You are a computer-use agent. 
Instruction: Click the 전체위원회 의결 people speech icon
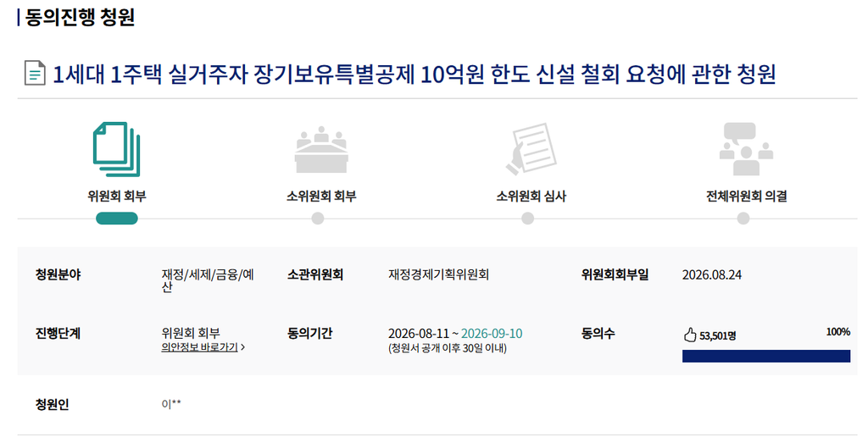click(x=746, y=149)
